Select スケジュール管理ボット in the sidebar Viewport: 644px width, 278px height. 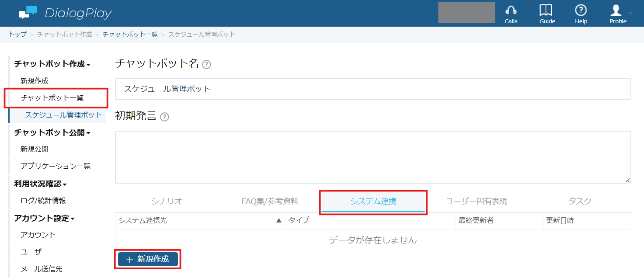point(63,115)
